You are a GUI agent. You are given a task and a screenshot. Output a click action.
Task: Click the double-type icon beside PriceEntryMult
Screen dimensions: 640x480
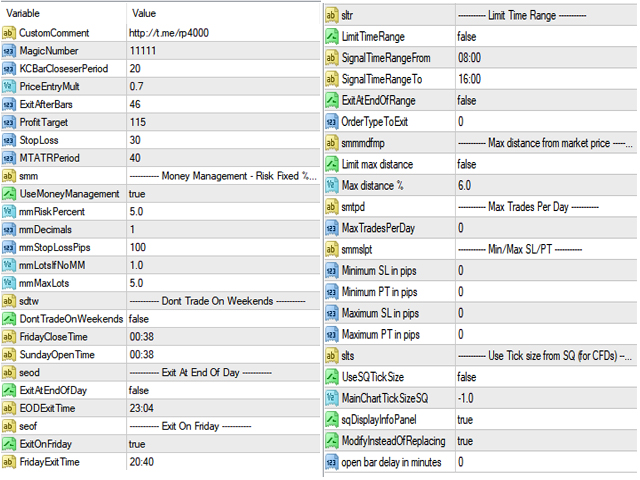coord(9,87)
